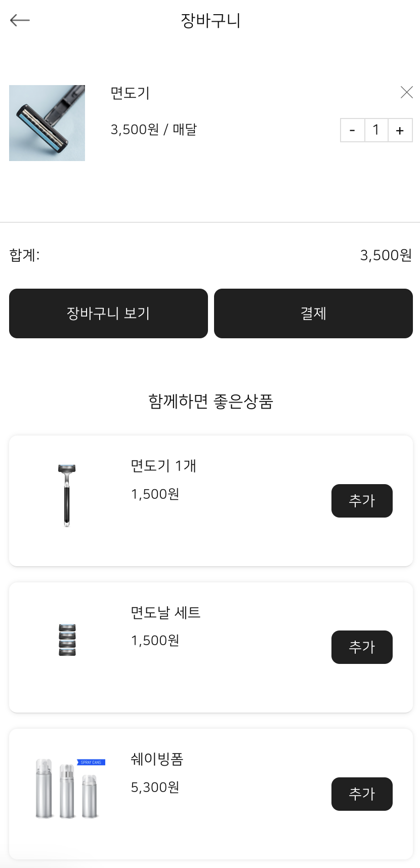Decrease 면도기 quantity with minus button
The width and height of the screenshot is (420, 868).
[353, 131]
